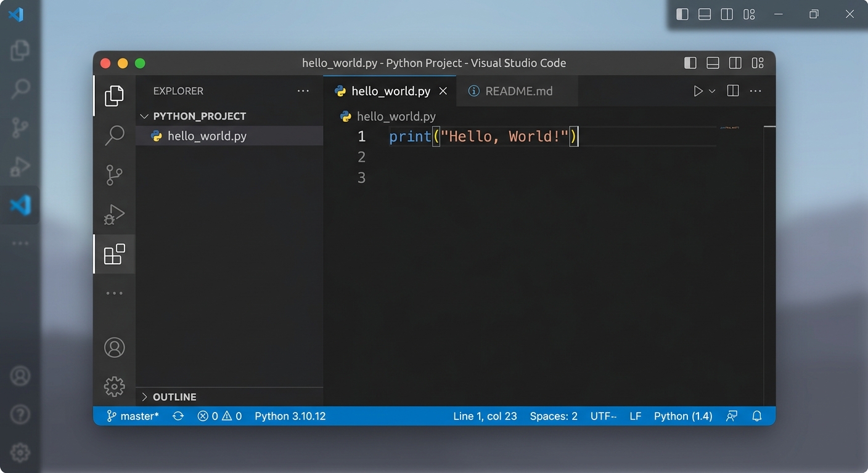Change LF end of line sequence

coord(636,416)
